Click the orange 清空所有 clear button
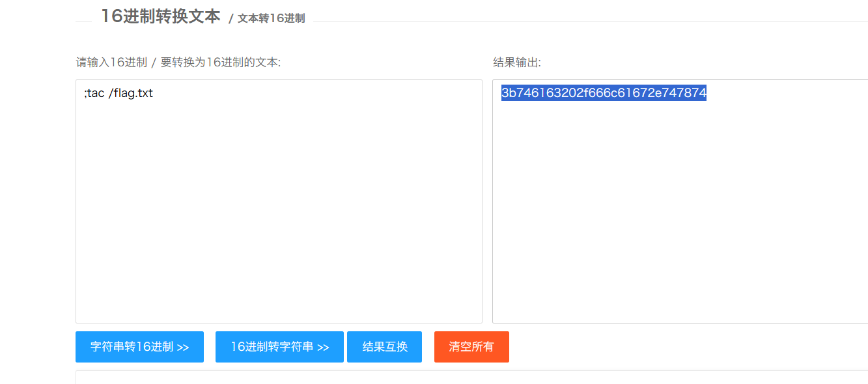Screen dimensions: 868x384 (471, 347)
